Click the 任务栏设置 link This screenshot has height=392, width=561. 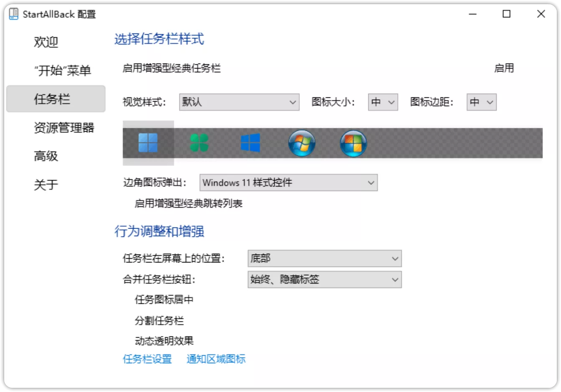(147, 359)
